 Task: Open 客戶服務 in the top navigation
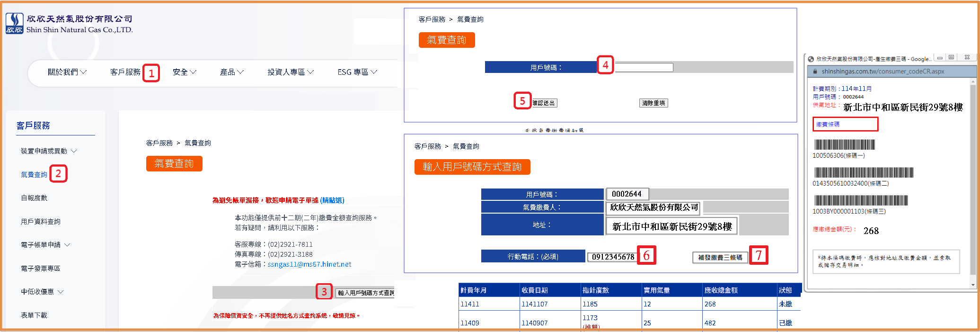125,72
